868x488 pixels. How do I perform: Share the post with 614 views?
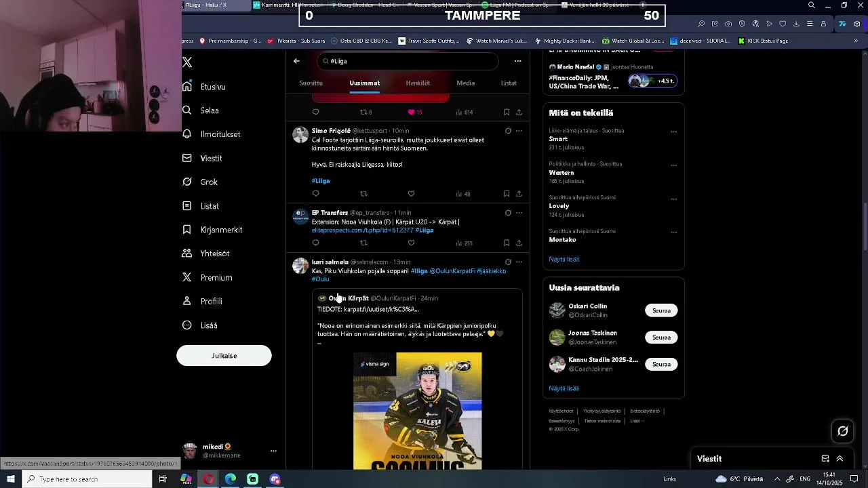(x=519, y=112)
